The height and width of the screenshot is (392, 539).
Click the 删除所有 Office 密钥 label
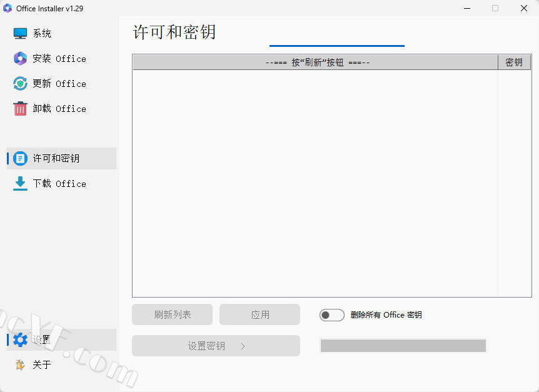(x=386, y=314)
